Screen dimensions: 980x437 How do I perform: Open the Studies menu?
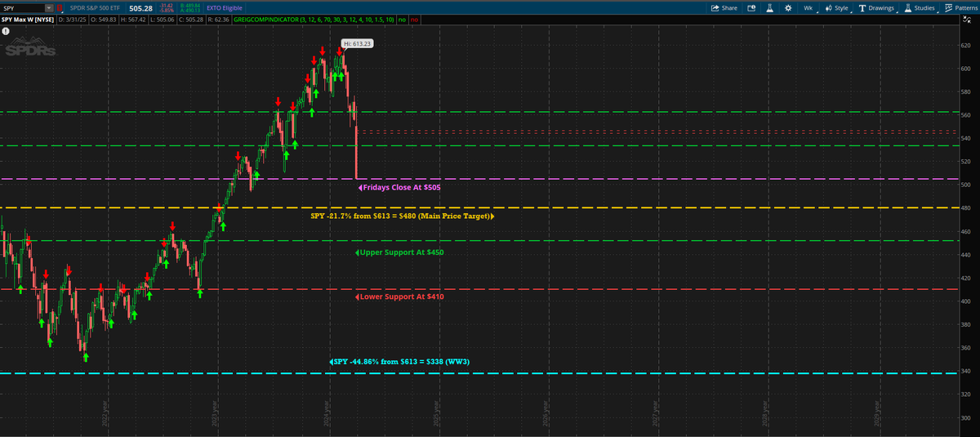click(x=920, y=7)
